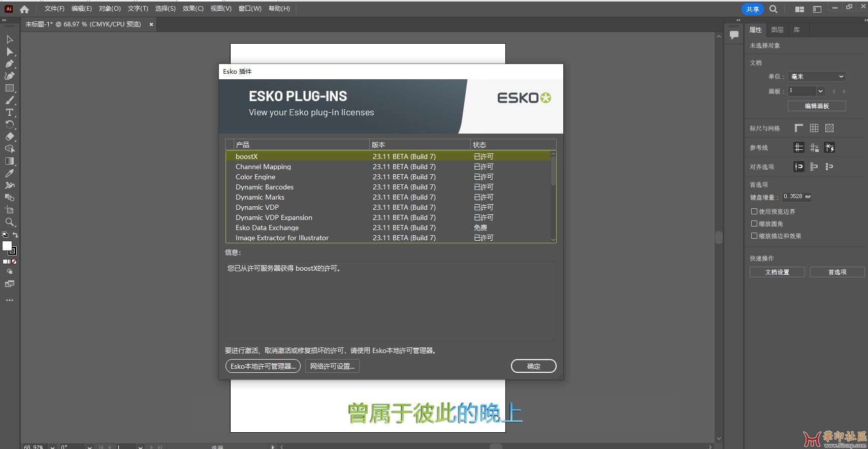Open the 单位 units dropdown
Screen dimensions: 868x449
[817, 77]
